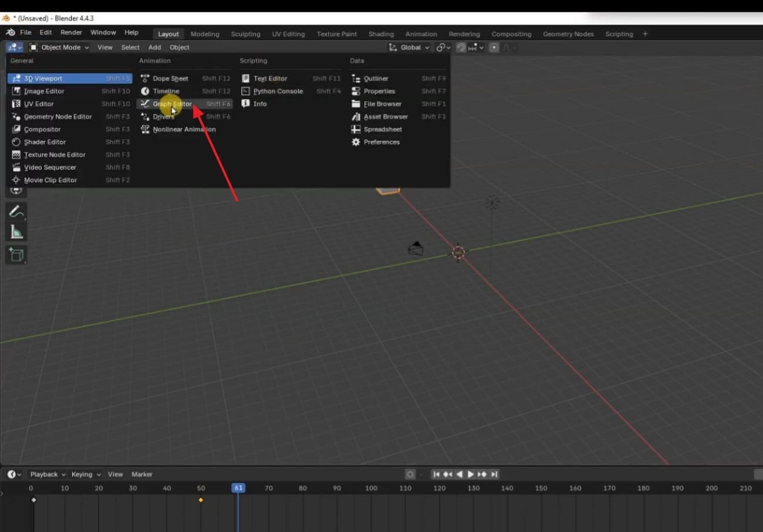Switch to Shader Editor
The image size is (763, 532).
pyautogui.click(x=70, y=142)
